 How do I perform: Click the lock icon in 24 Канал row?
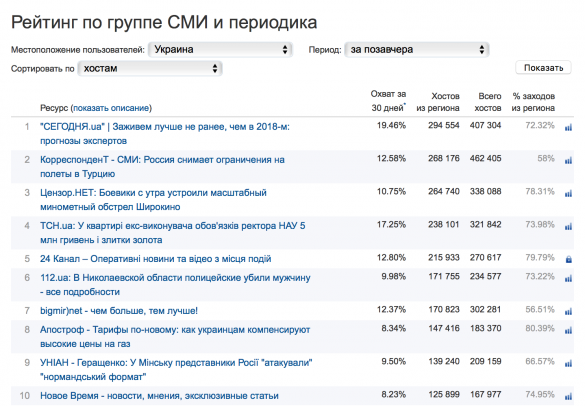[569, 259]
